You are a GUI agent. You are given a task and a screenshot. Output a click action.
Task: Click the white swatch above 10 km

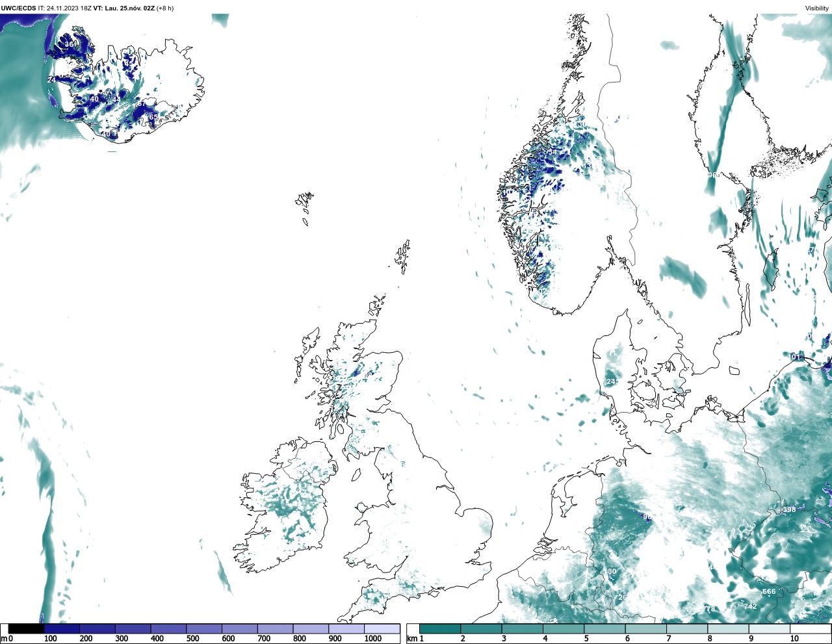click(x=810, y=629)
